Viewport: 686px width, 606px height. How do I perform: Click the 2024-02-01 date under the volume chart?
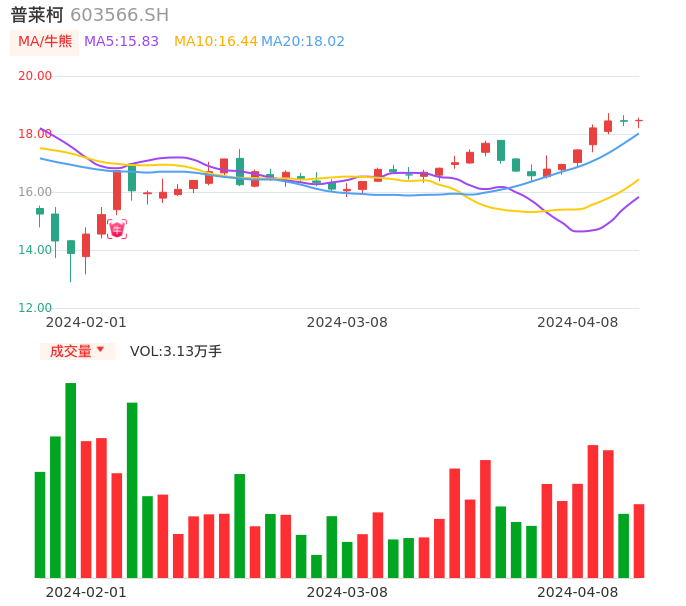(x=86, y=592)
